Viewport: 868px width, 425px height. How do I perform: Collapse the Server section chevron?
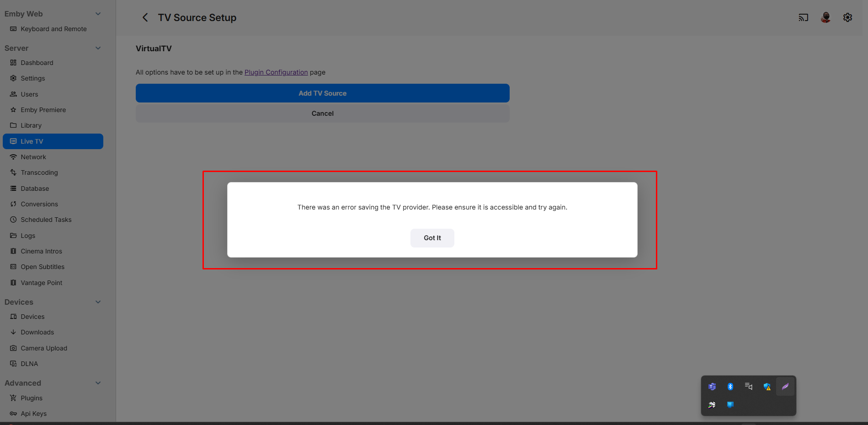98,48
